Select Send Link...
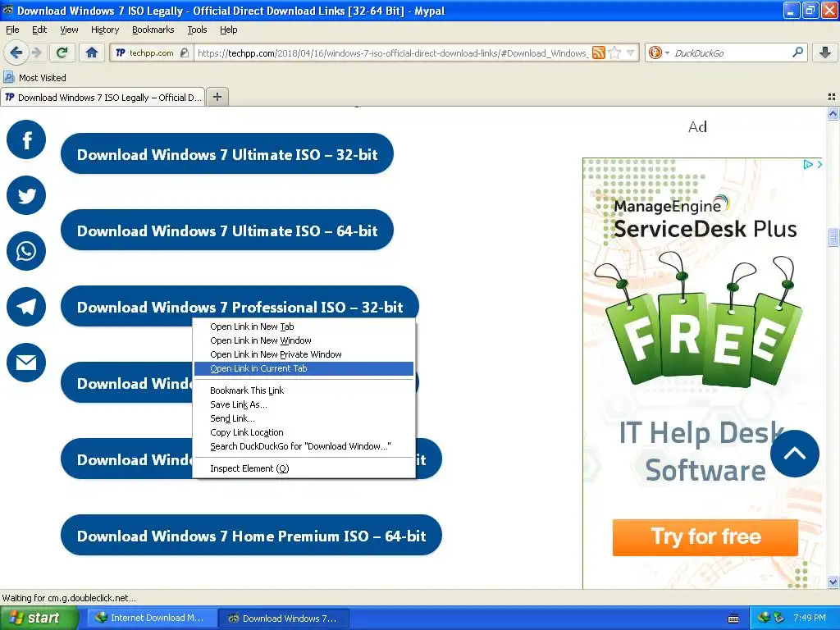 tap(304, 418)
